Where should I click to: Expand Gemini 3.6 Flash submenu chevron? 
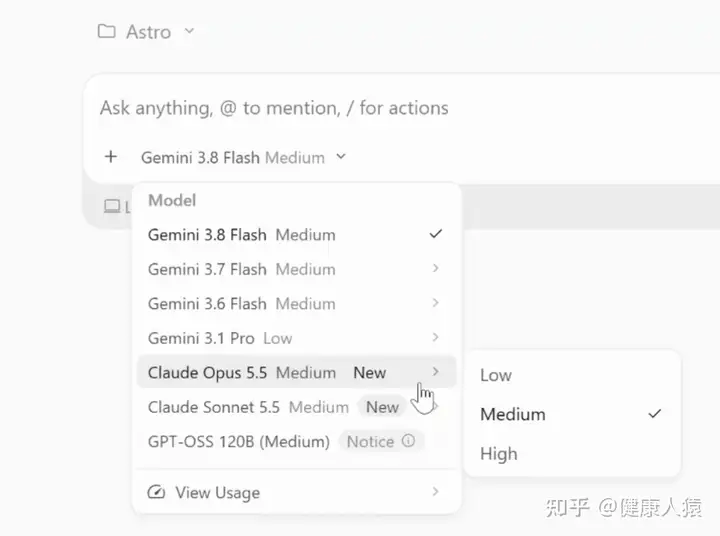click(x=435, y=303)
